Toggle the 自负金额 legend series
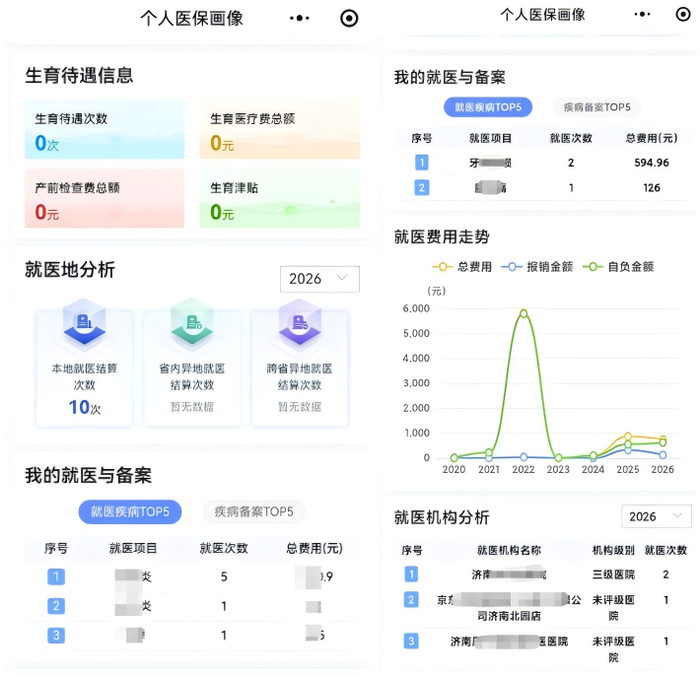700x675 pixels. point(618,267)
